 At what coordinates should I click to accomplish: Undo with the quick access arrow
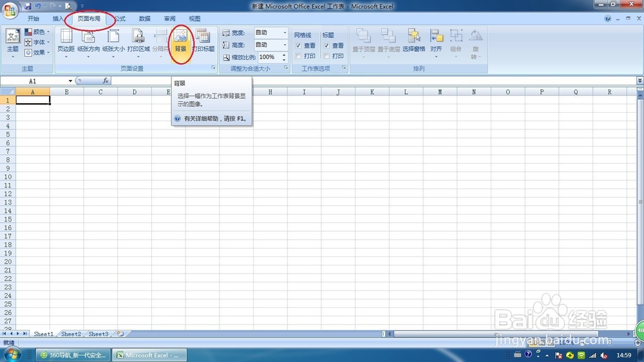38,6
